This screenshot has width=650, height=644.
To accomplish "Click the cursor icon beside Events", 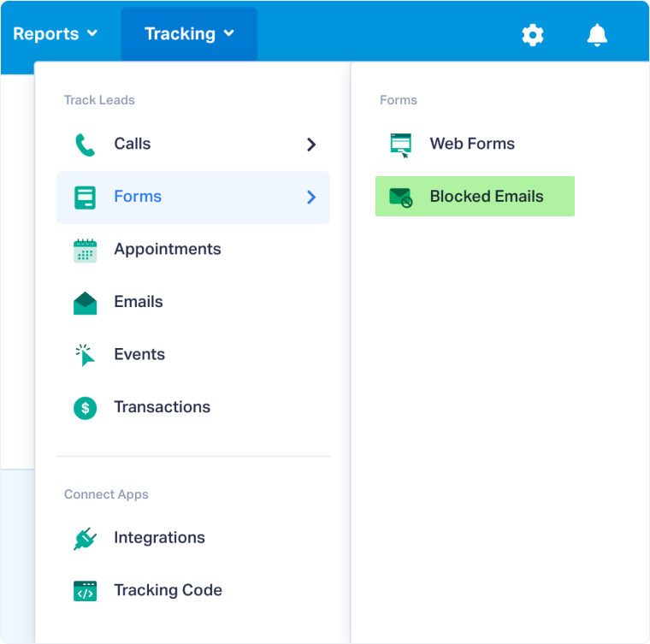I will pos(85,355).
